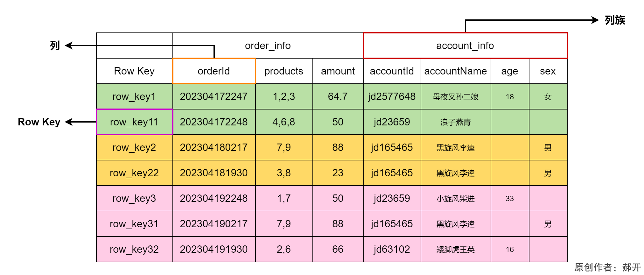Click jd23659 in row_key11 row
Image resolution: width=644 pixels, height=275 pixels.
pos(392,122)
